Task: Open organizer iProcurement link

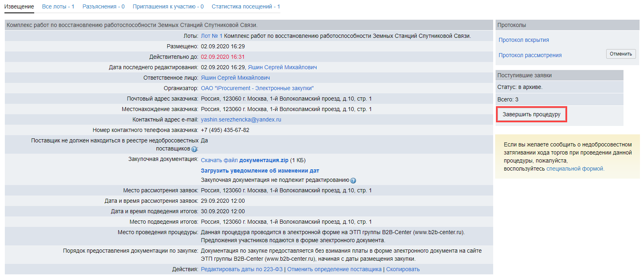Action: point(257,88)
